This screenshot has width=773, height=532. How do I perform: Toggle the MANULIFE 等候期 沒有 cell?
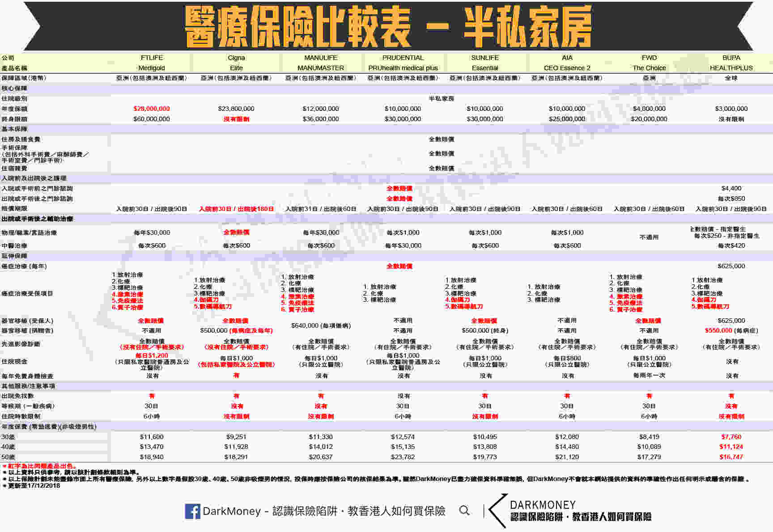(321, 405)
